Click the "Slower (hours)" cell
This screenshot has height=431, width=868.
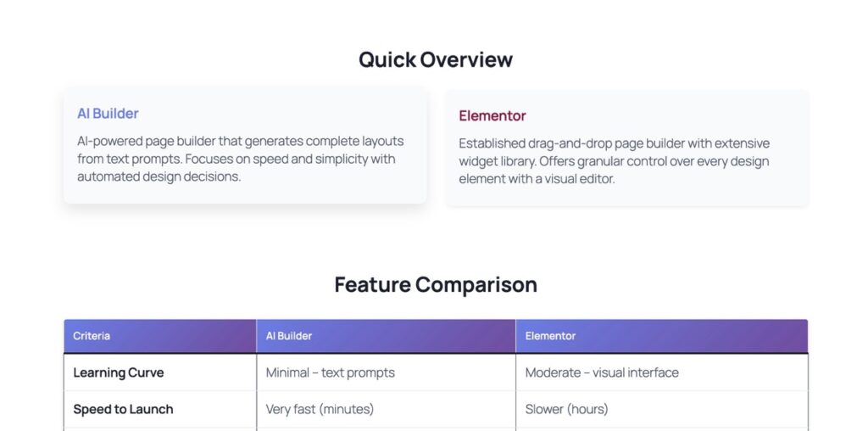tap(566, 409)
